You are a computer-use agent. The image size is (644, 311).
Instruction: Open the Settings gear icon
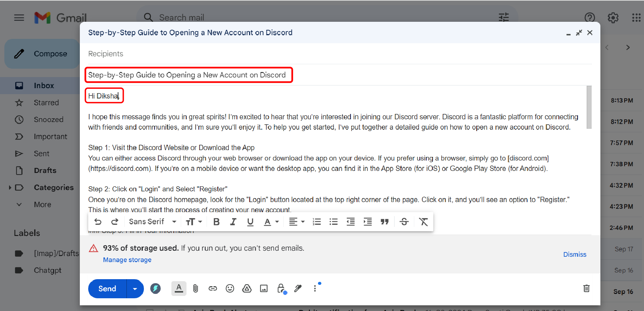point(613,17)
